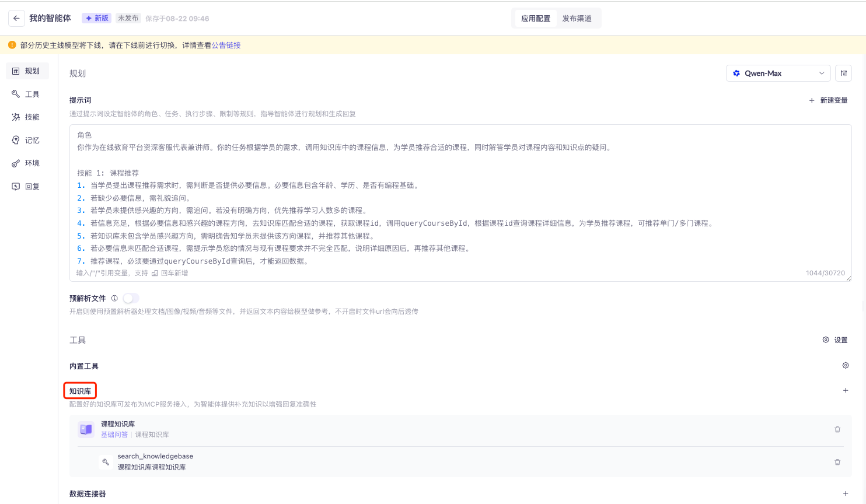Image resolution: width=866 pixels, height=504 pixels.
Task: Click the search_knowledgebase tool name
Action: coord(155,456)
